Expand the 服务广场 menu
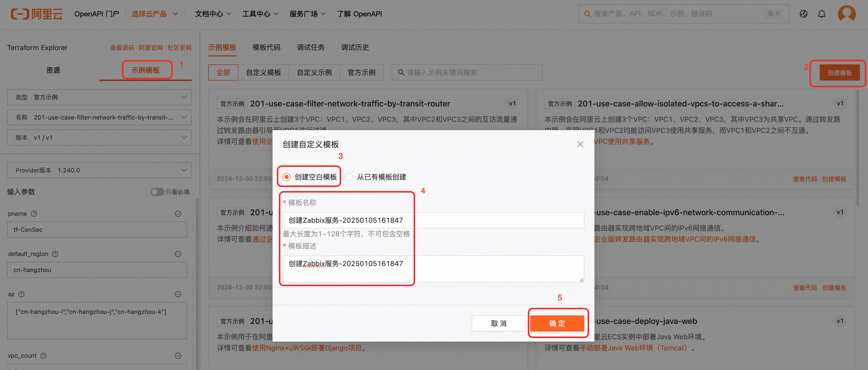 click(308, 14)
